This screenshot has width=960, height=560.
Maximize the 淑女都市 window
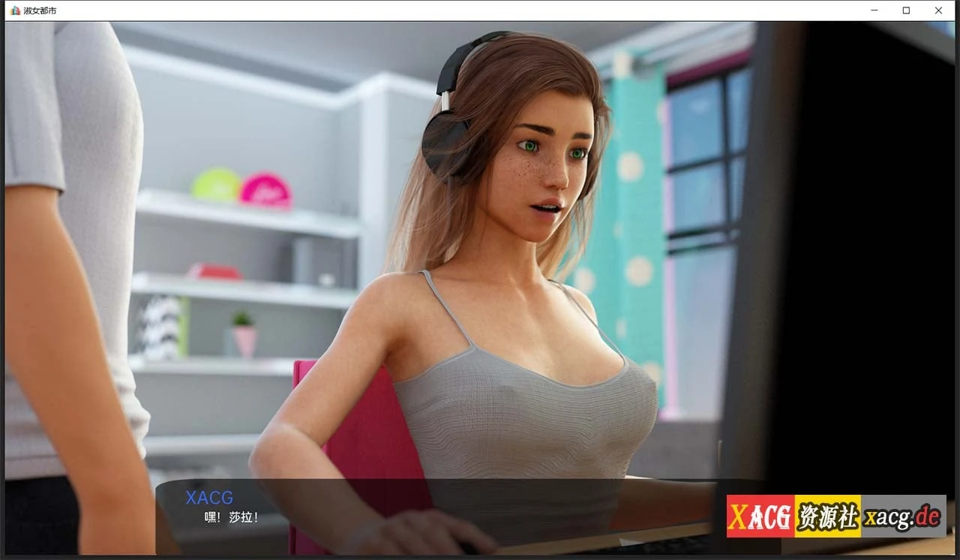[906, 10]
